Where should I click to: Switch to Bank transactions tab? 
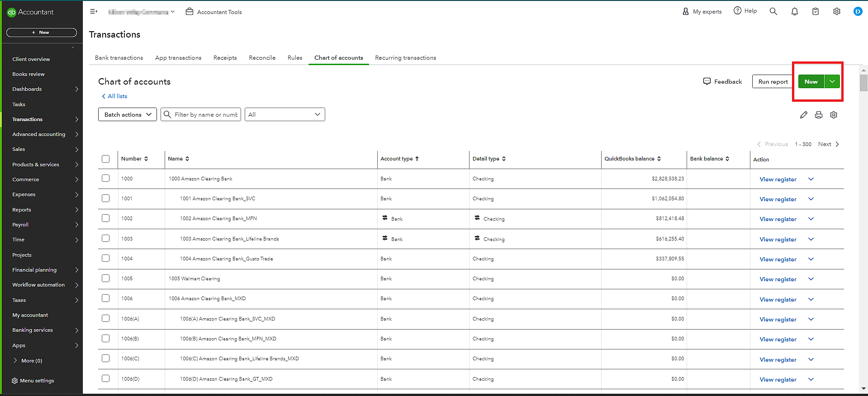click(x=119, y=57)
